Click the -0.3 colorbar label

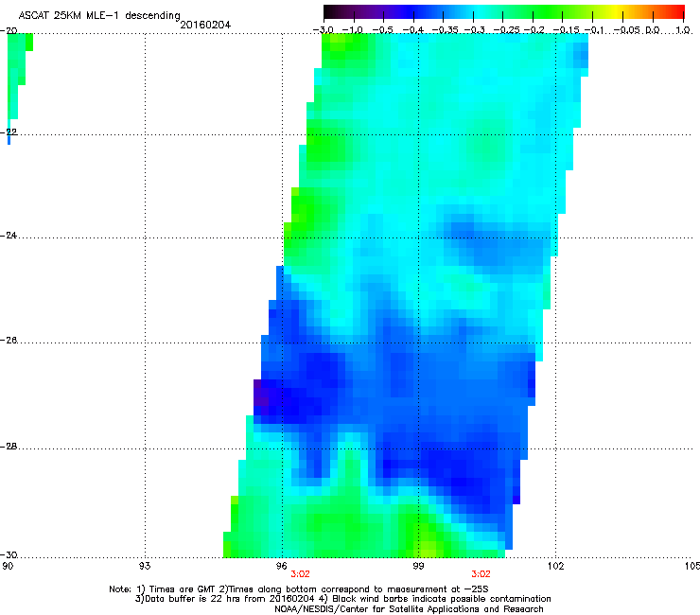[474, 30]
